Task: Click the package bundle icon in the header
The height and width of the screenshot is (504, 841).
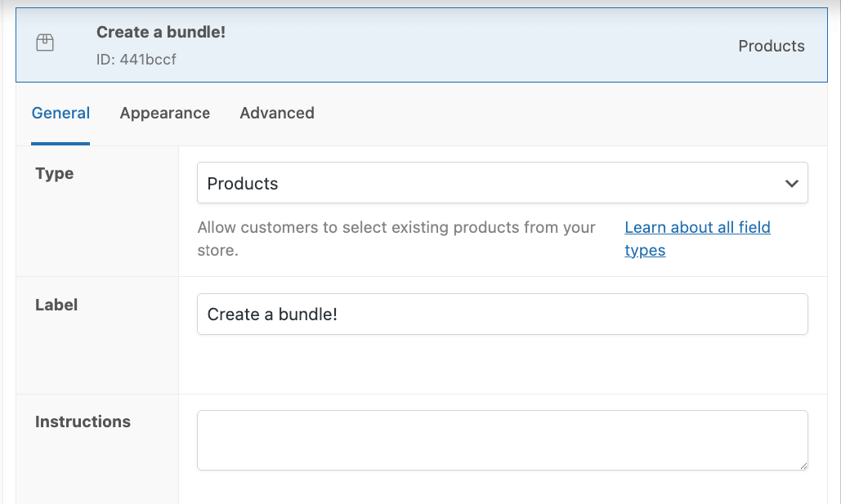Action: point(45,42)
